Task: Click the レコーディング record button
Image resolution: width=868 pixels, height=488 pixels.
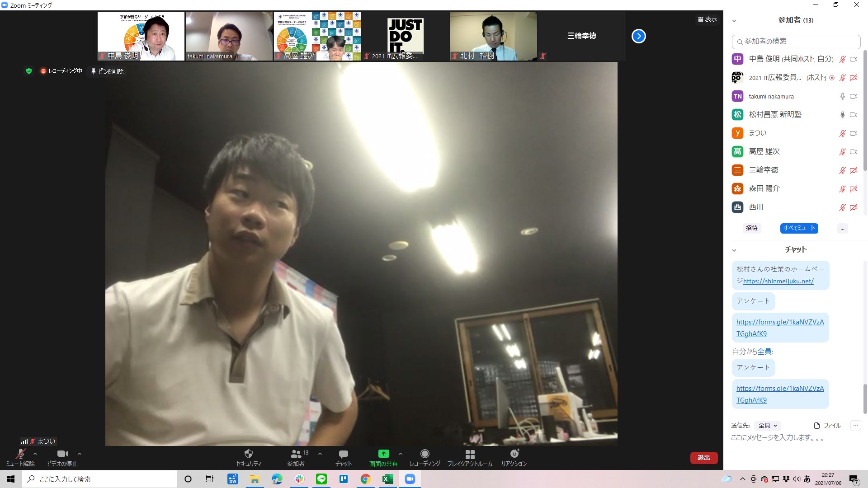Action: click(425, 457)
